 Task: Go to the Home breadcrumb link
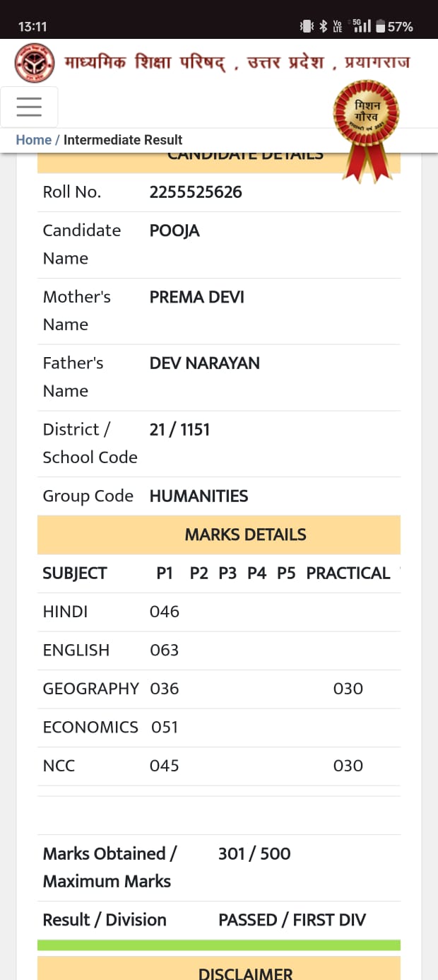click(34, 140)
